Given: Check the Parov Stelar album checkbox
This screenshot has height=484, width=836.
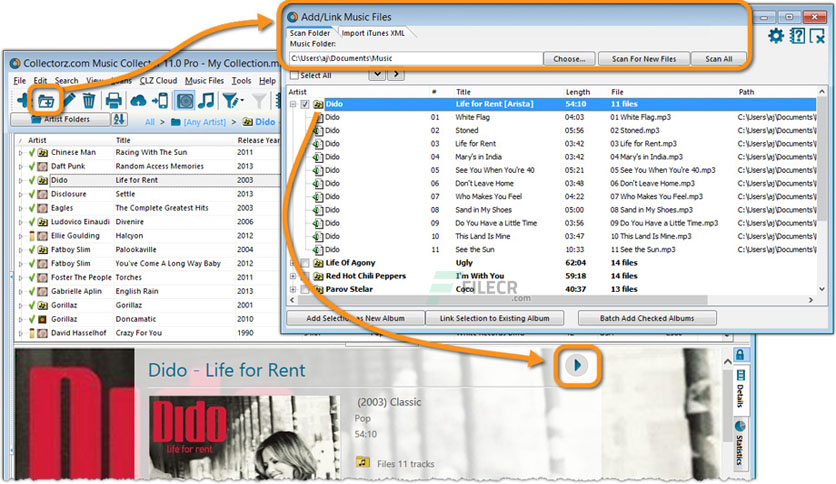Looking at the screenshot, I should [304, 289].
